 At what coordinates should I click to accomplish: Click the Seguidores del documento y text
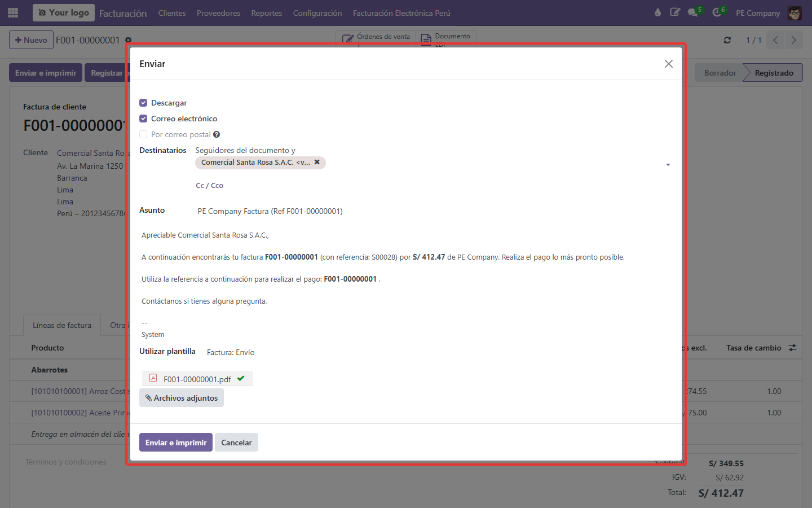(x=245, y=150)
